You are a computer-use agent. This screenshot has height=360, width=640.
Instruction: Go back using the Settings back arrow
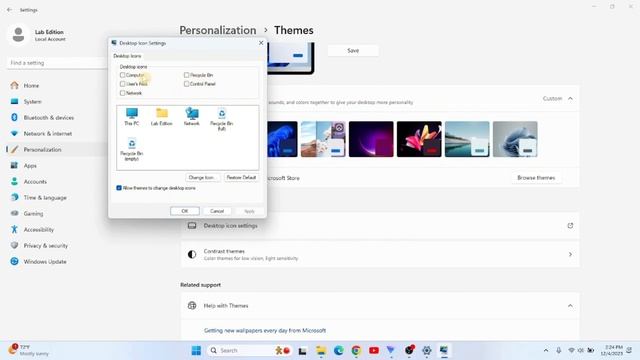(9, 9)
